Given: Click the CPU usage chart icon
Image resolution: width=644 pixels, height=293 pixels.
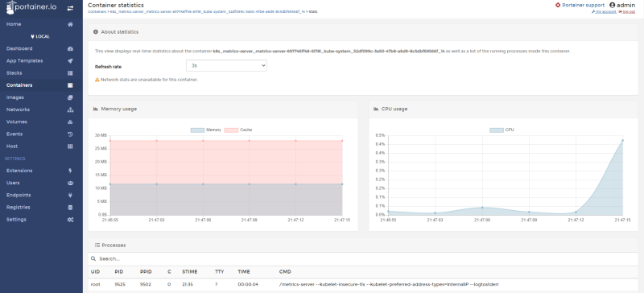Looking at the screenshot, I should click(x=376, y=109).
